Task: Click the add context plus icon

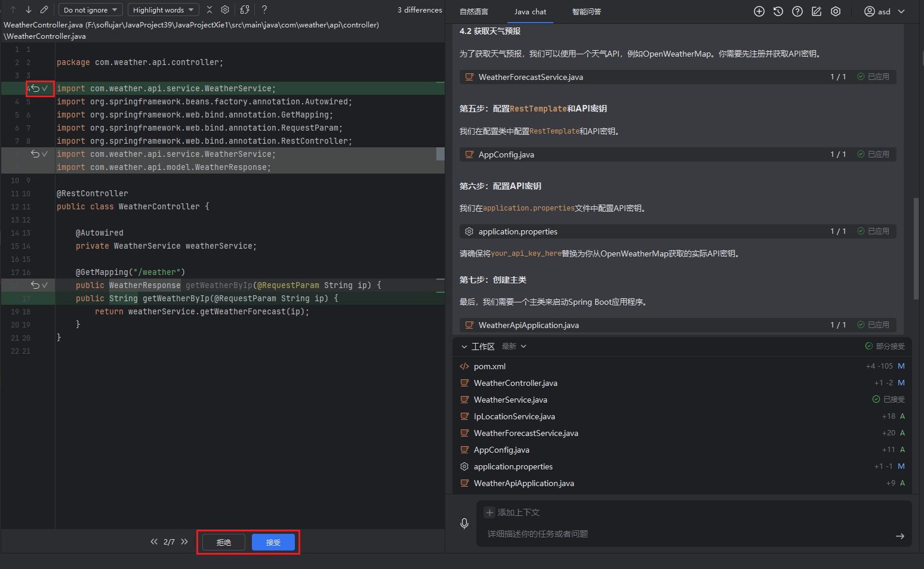Action: point(489,512)
